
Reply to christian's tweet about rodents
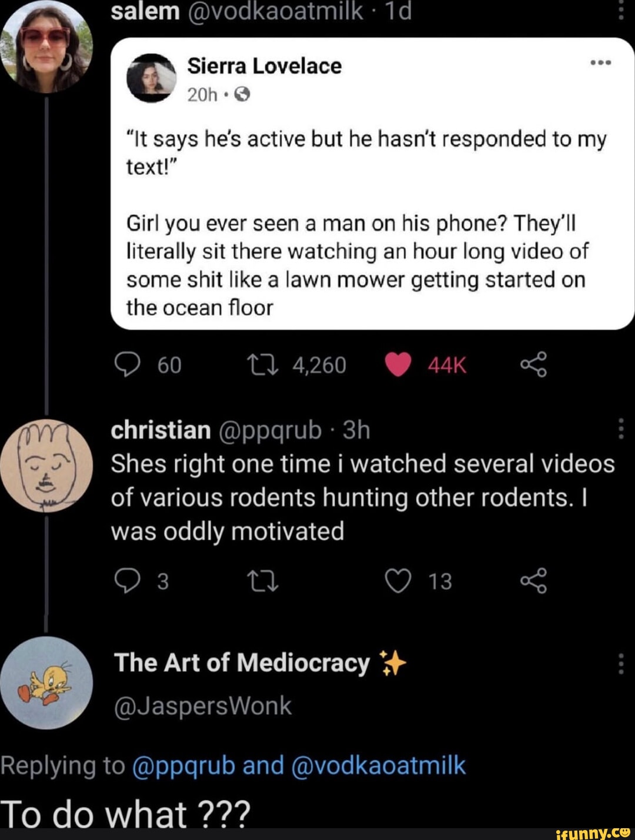[126, 581]
